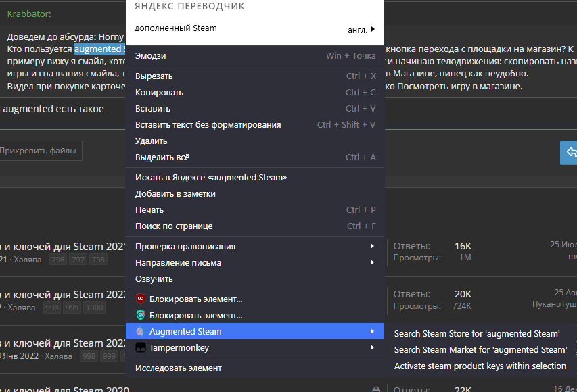Open the англ. language dropdown
Viewport: 577px width, 392px height.
[x=361, y=30]
